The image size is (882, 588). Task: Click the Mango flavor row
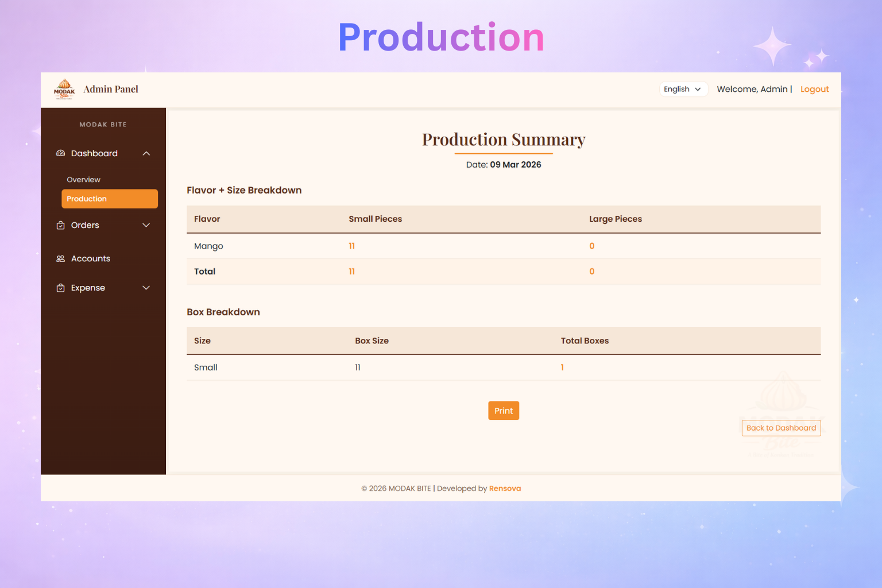coord(208,246)
